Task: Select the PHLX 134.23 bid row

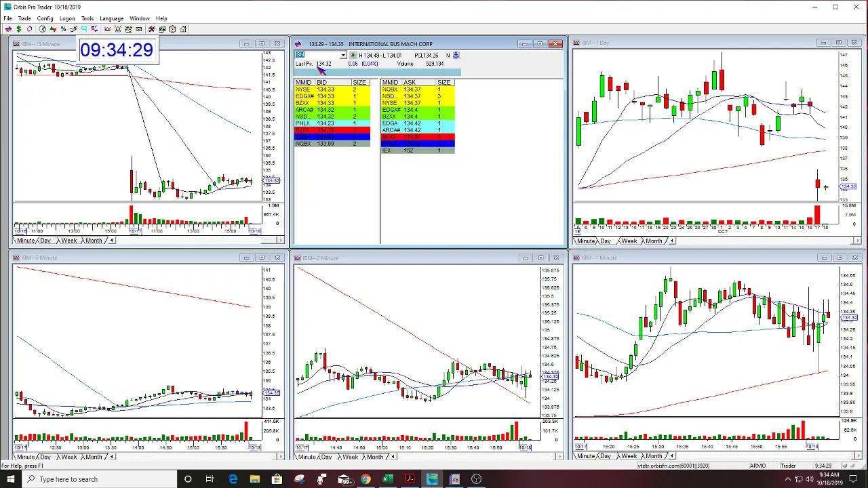Action: coord(332,123)
